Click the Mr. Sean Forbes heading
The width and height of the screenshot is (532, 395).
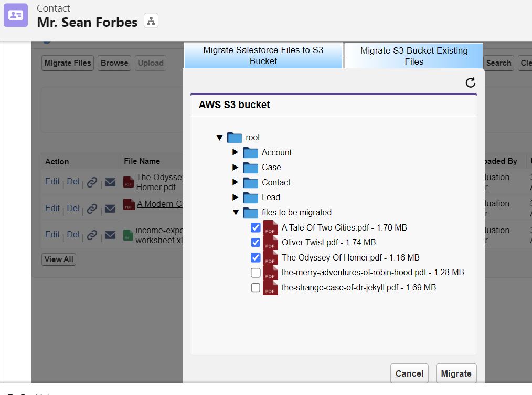click(87, 23)
